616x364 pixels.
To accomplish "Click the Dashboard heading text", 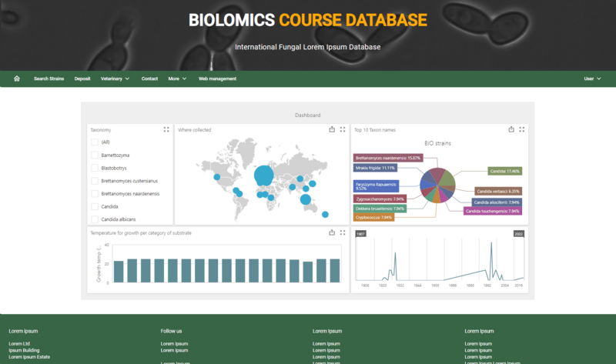I will 307,115.
